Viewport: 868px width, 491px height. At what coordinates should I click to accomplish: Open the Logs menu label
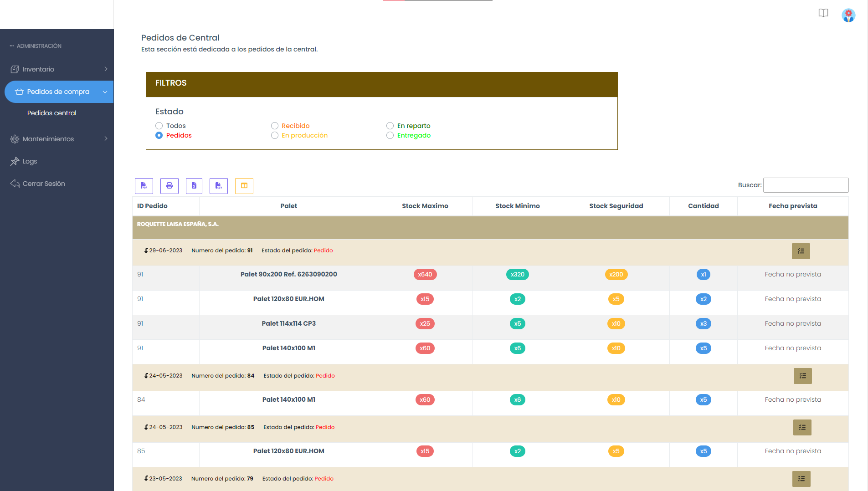(30, 161)
